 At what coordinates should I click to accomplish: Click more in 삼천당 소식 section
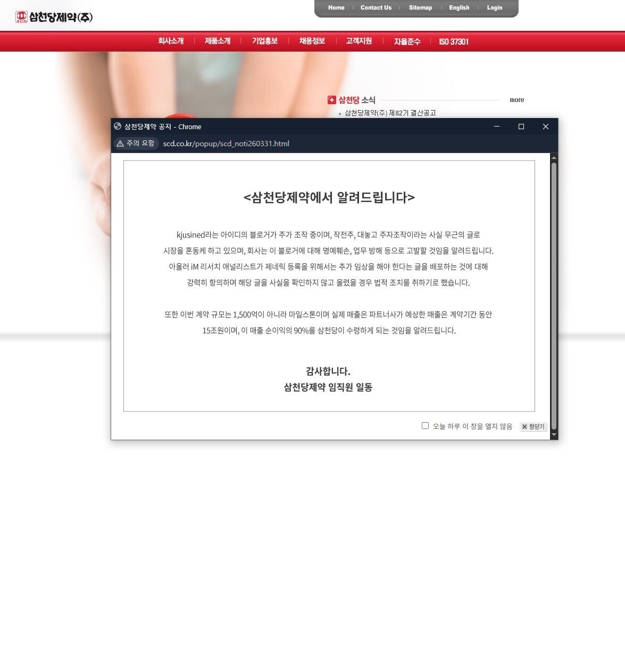(x=516, y=100)
